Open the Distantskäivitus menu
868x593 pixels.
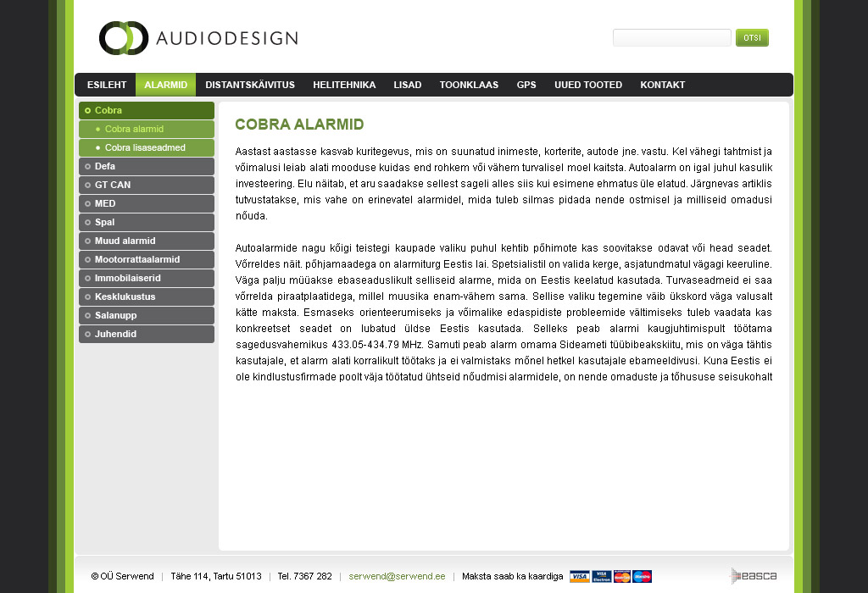click(250, 85)
